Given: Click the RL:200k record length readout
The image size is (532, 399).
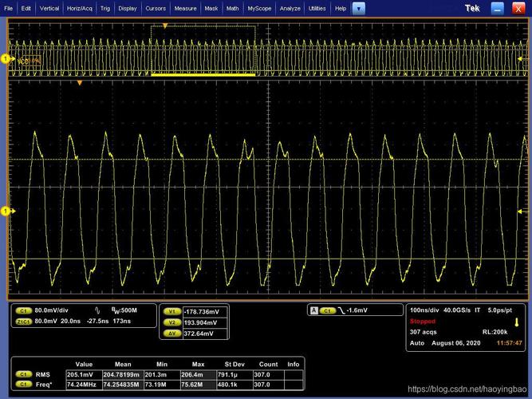Looking at the screenshot, I should [495, 332].
